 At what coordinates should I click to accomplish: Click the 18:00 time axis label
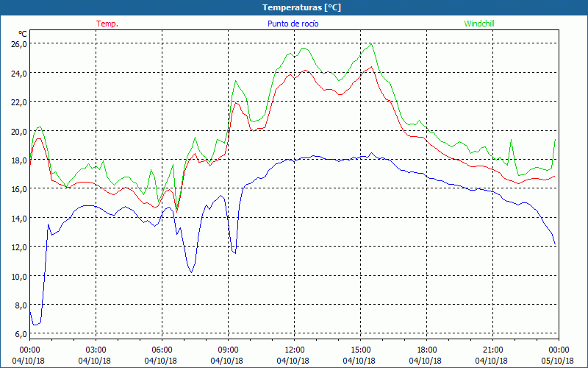[x=427, y=350]
